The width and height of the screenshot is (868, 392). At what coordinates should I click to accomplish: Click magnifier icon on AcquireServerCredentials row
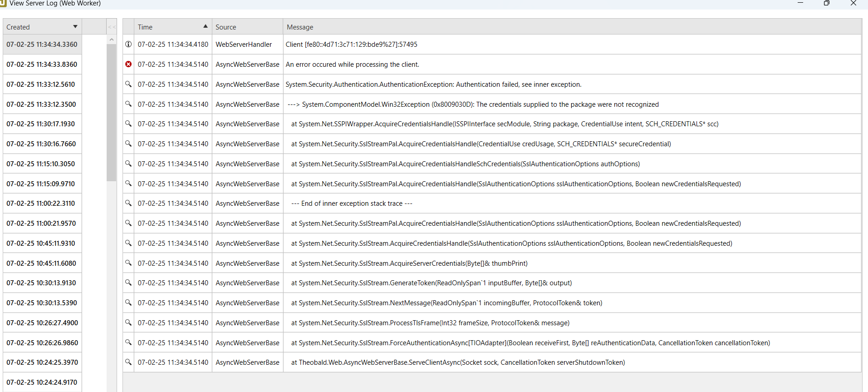coord(128,263)
